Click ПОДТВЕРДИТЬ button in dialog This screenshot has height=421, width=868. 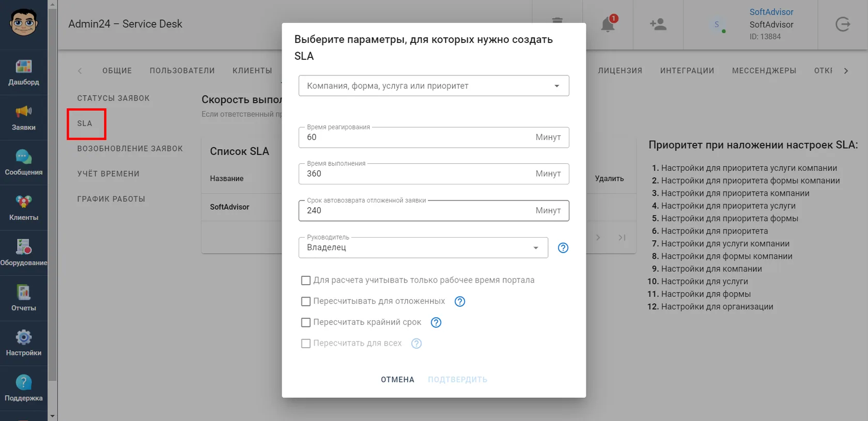tap(458, 380)
